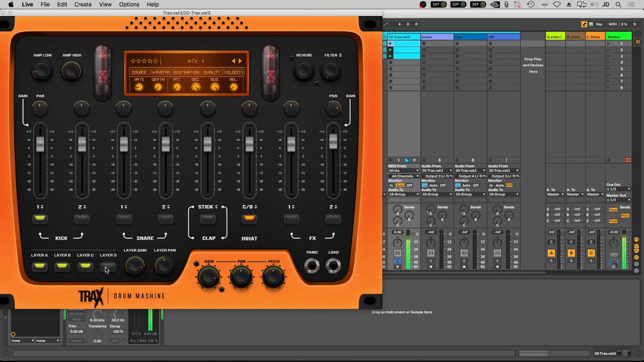Toggle LAYER A button
The image size is (644, 362).
coord(39,266)
